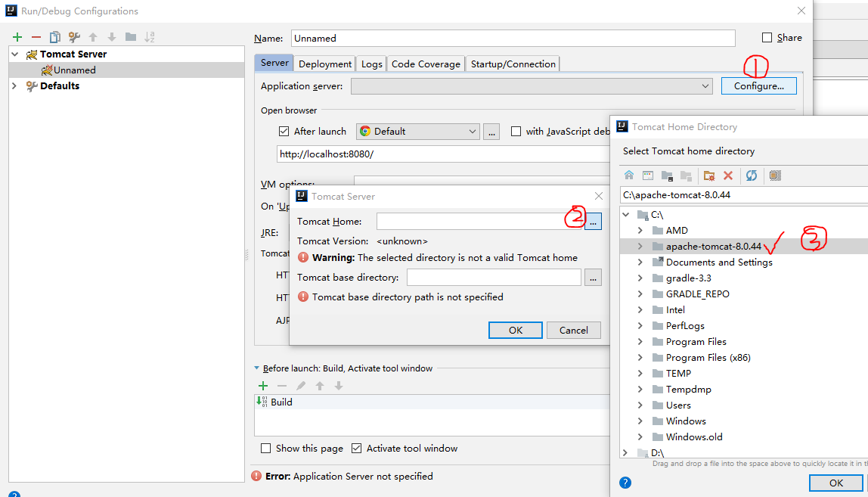Click the Configure... button
This screenshot has height=497, width=868.
coord(759,86)
